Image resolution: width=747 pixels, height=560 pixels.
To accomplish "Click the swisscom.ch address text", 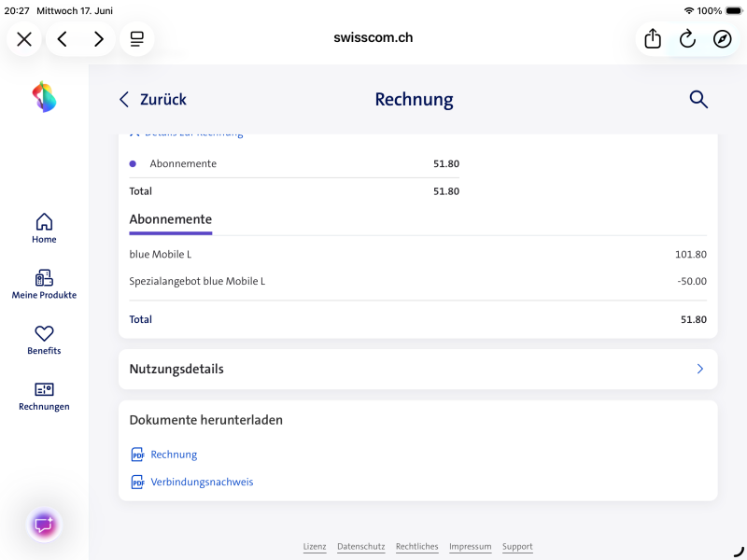I will [x=373, y=37].
